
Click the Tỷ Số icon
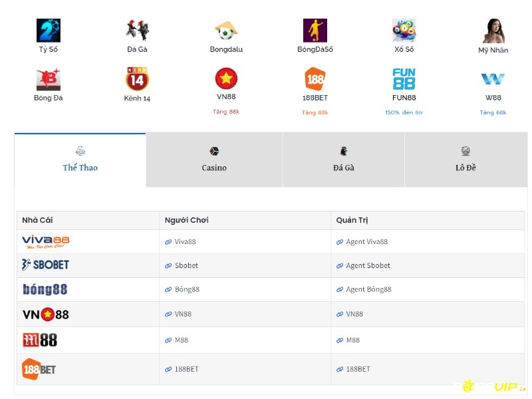(48, 31)
